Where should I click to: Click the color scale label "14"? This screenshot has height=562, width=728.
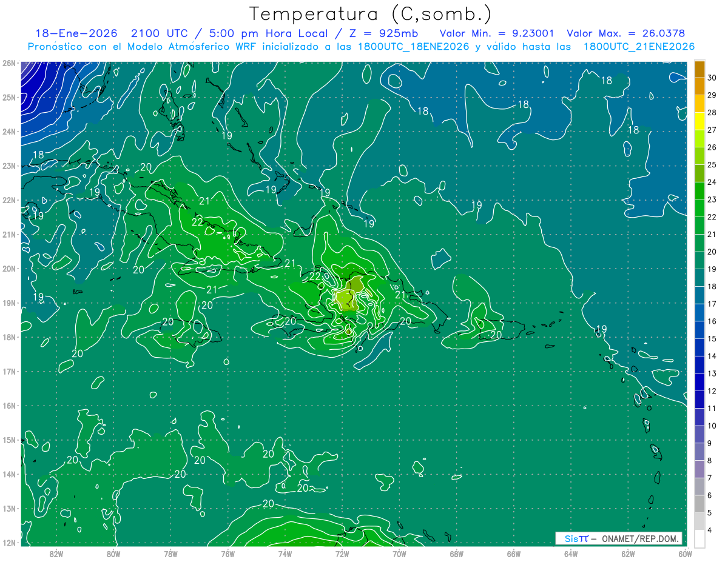[712, 356]
